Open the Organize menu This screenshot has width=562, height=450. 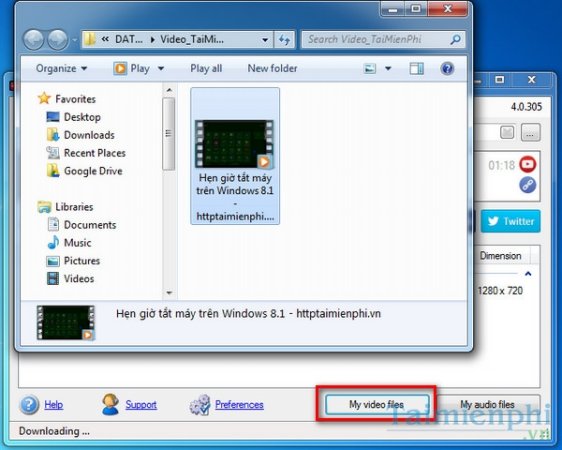61,68
